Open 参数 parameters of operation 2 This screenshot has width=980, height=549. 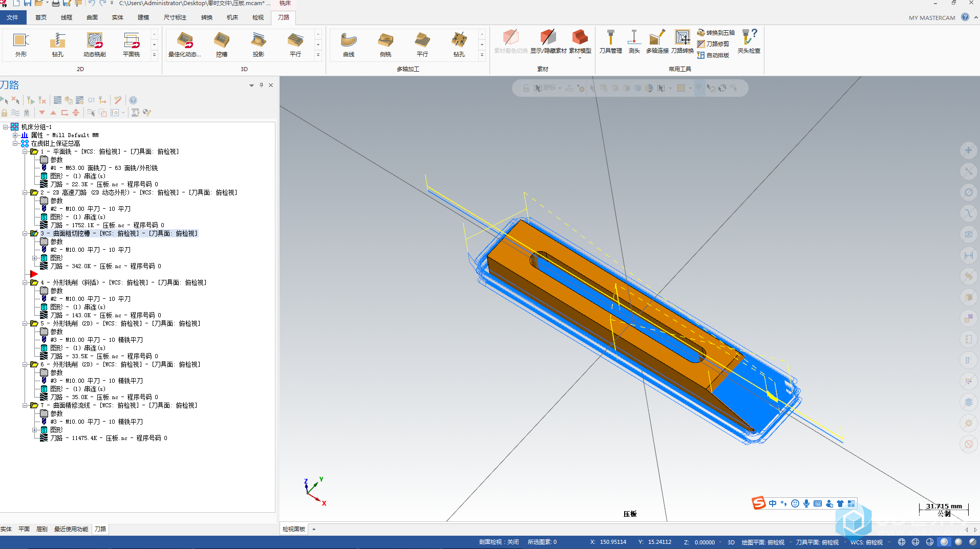point(56,201)
